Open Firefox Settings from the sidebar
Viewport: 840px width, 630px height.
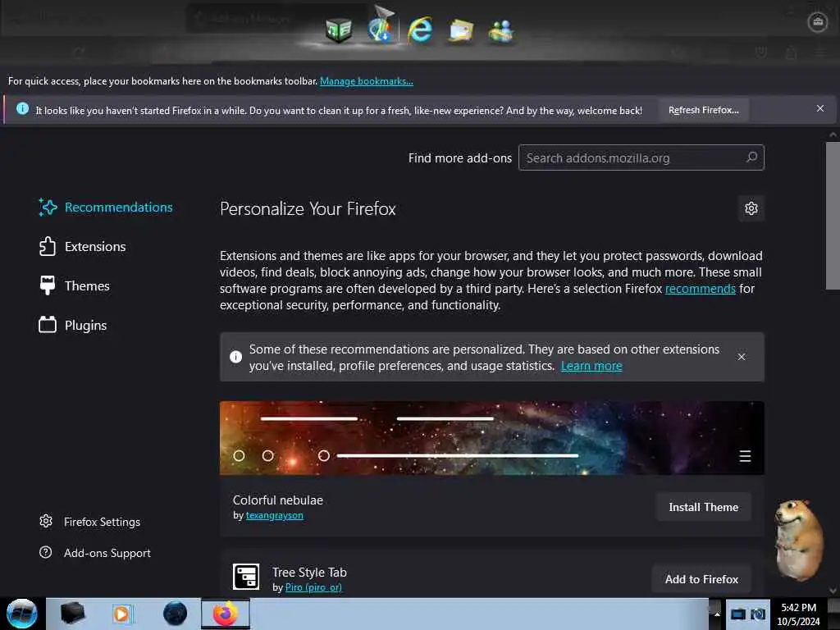coord(89,522)
